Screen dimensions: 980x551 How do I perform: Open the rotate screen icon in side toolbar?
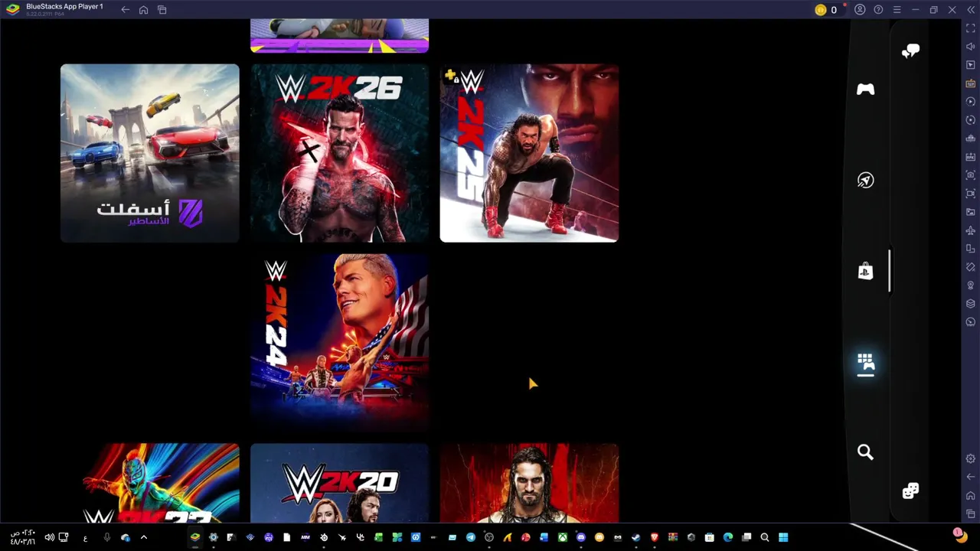pyautogui.click(x=971, y=249)
